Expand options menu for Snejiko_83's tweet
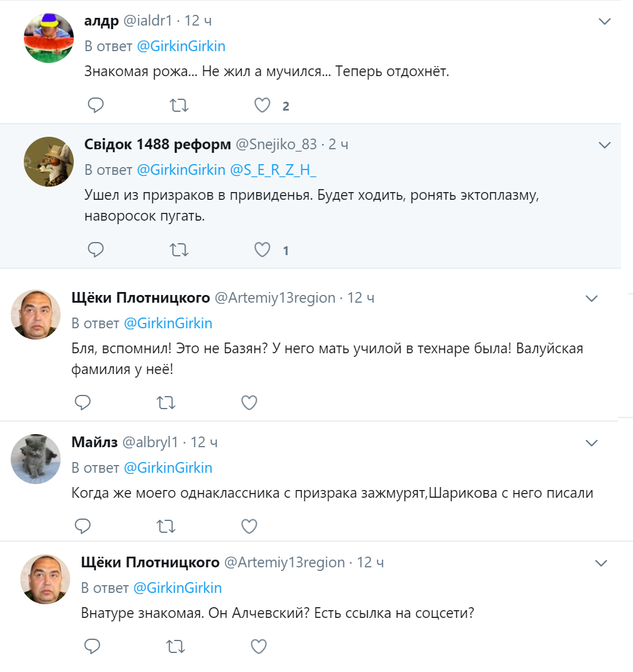Viewport: 633px width, 672px height. point(604,145)
